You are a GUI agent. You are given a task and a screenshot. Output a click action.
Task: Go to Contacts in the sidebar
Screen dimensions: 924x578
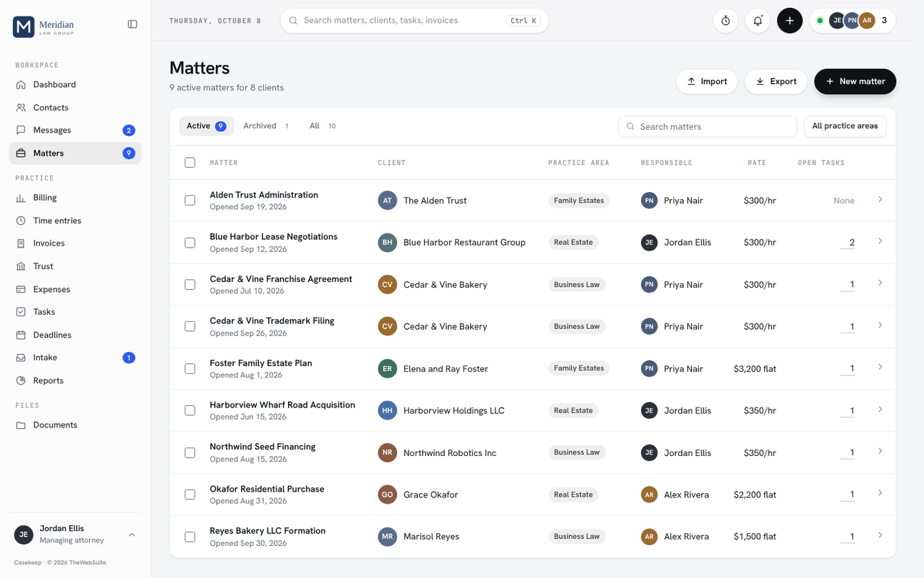tap(76, 107)
